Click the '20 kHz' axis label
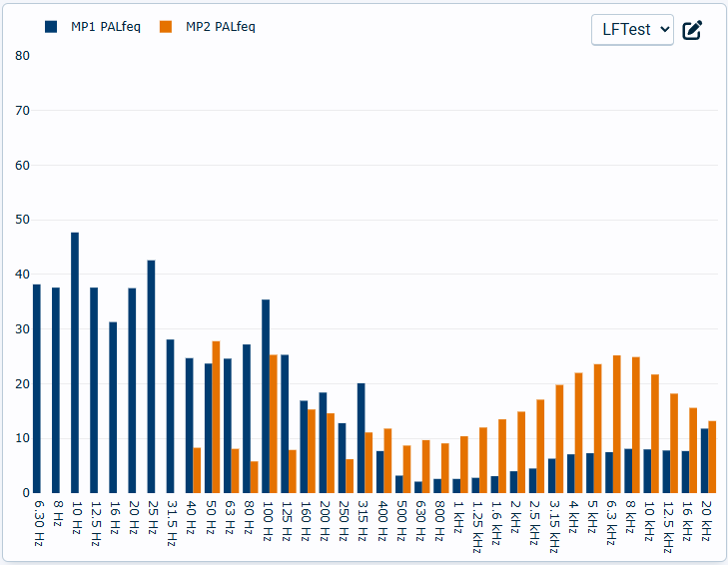The width and height of the screenshot is (728, 565). pos(707,520)
